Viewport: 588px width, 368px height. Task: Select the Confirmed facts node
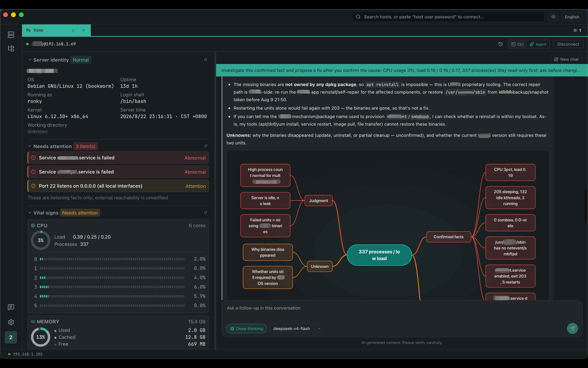(x=449, y=237)
